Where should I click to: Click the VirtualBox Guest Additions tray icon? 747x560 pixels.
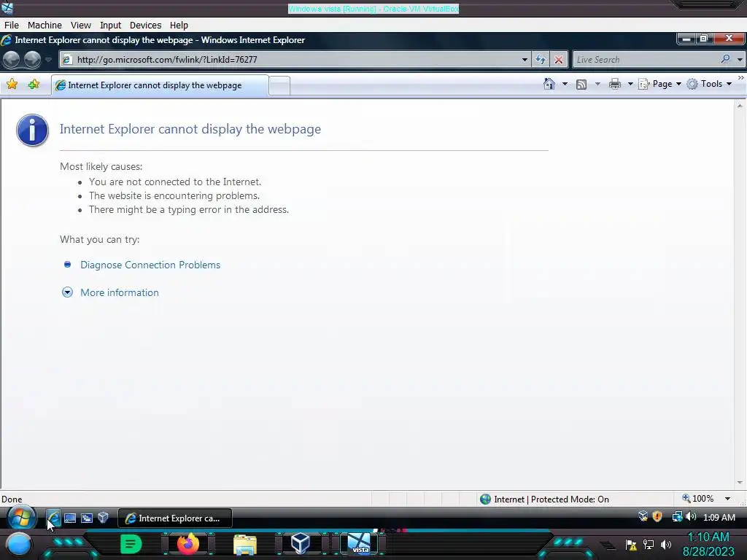(643, 517)
